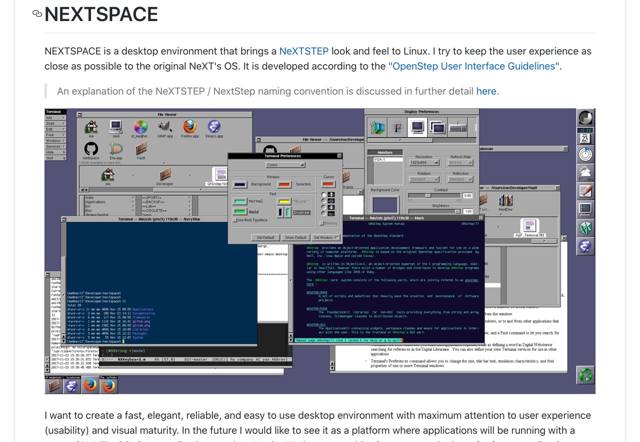The image size is (640, 442).
Task: Open the NeXTSTEP link
Action: pyautogui.click(x=312, y=50)
